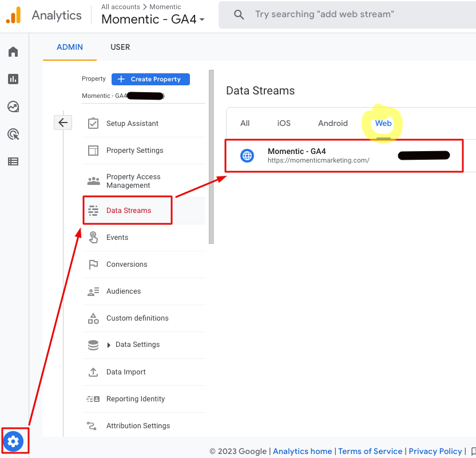Click the Admin gear icon
Image resolution: width=476 pixels, height=458 pixels.
click(13, 441)
